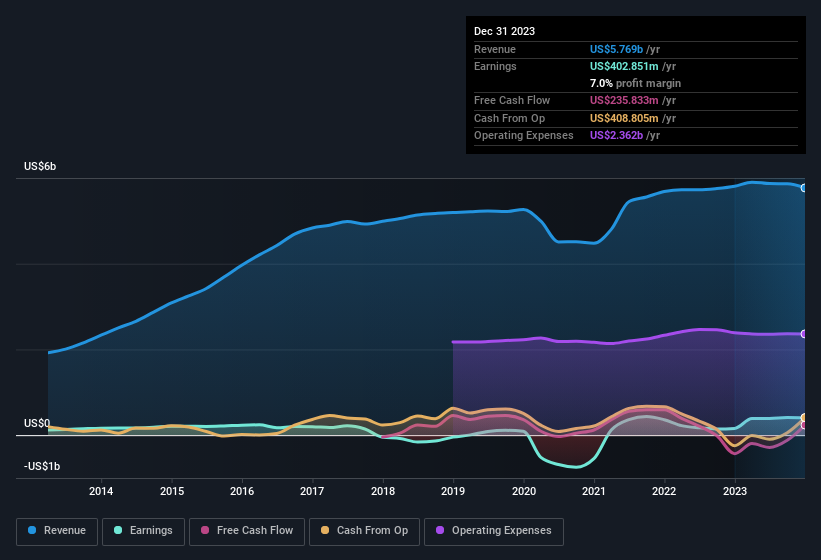
Task: Click the teal dot beside Earnings legend
Action: click(x=118, y=531)
